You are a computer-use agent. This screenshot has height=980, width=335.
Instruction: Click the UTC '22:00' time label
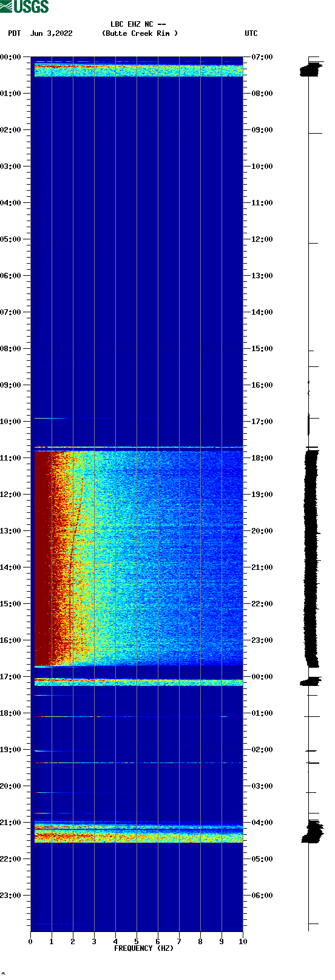[262, 604]
